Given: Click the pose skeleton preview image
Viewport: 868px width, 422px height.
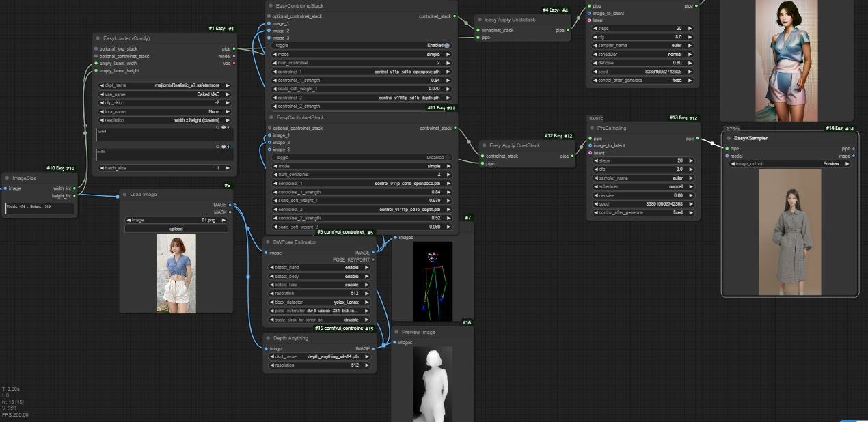Looking at the screenshot, I should (x=432, y=280).
